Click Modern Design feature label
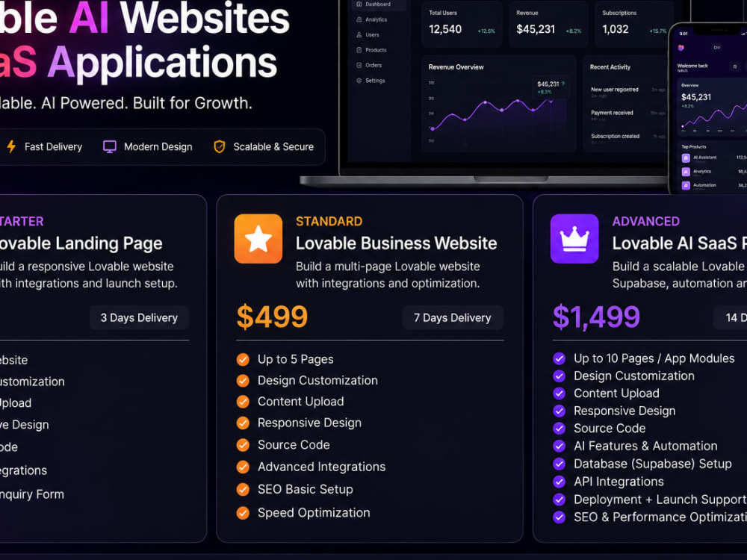The width and height of the screenshot is (747, 560). pos(158,146)
